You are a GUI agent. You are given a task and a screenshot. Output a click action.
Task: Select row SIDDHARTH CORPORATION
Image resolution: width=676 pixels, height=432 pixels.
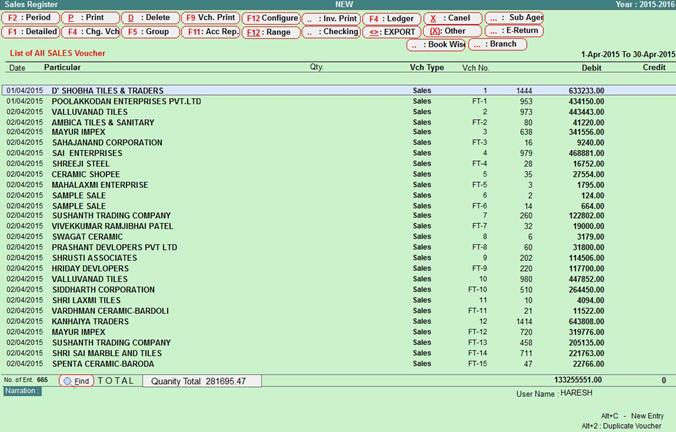(x=338, y=290)
